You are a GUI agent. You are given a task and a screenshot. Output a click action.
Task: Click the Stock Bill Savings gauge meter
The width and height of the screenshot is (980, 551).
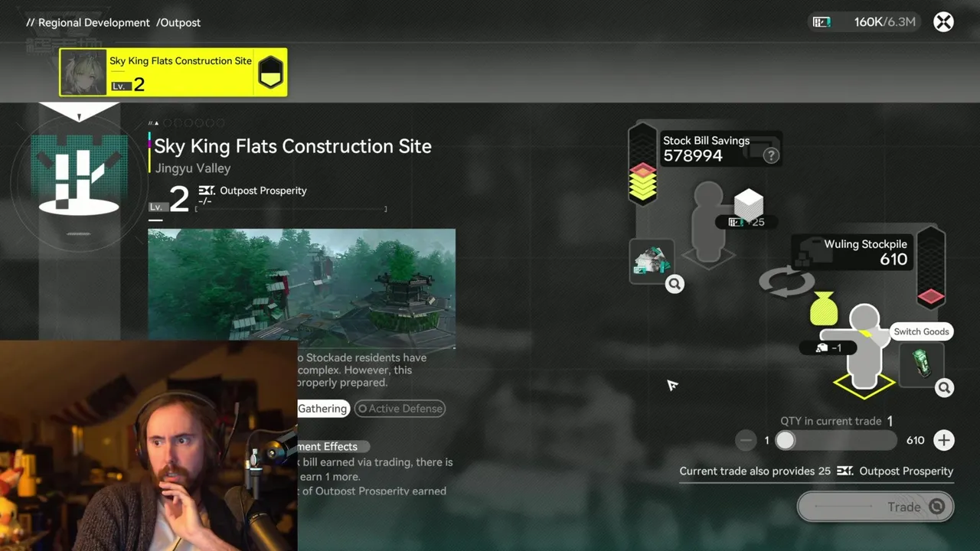tap(642, 165)
